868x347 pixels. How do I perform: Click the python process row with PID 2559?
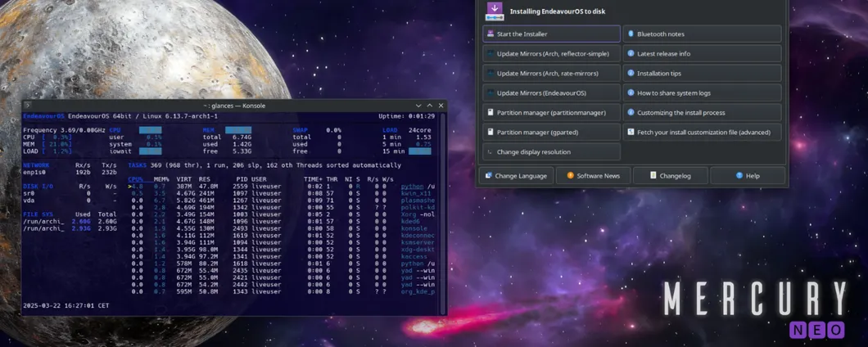tap(282, 187)
